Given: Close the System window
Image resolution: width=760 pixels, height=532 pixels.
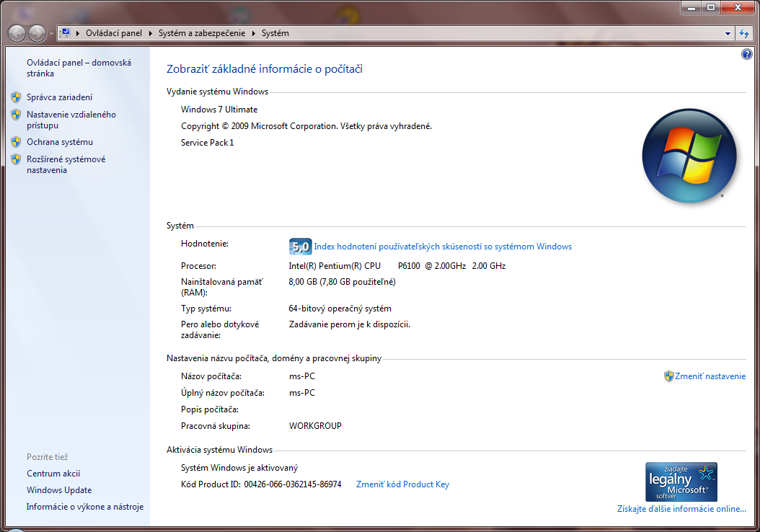Looking at the screenshot, I should (x=738, y=7).
